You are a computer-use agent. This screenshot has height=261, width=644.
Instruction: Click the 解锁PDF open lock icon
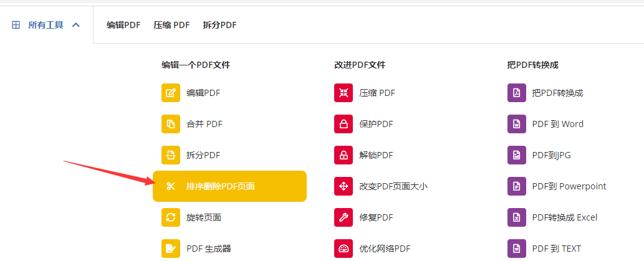(344, 155)
